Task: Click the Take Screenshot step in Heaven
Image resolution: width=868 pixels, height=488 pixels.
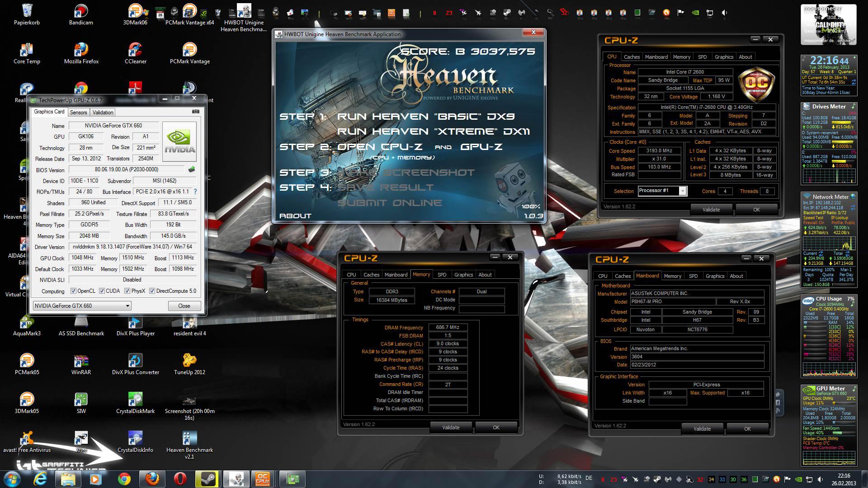Action: pyautogui.click(x=406, y=173)
